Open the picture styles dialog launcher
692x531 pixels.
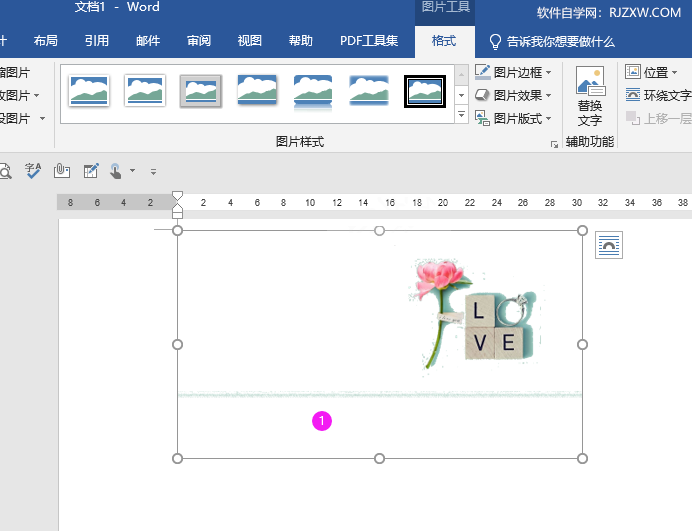coord(554,145)
